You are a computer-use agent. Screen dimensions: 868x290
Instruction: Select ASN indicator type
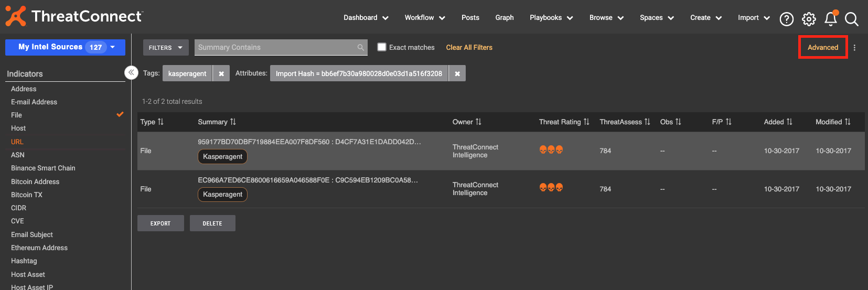coord(18,155)
